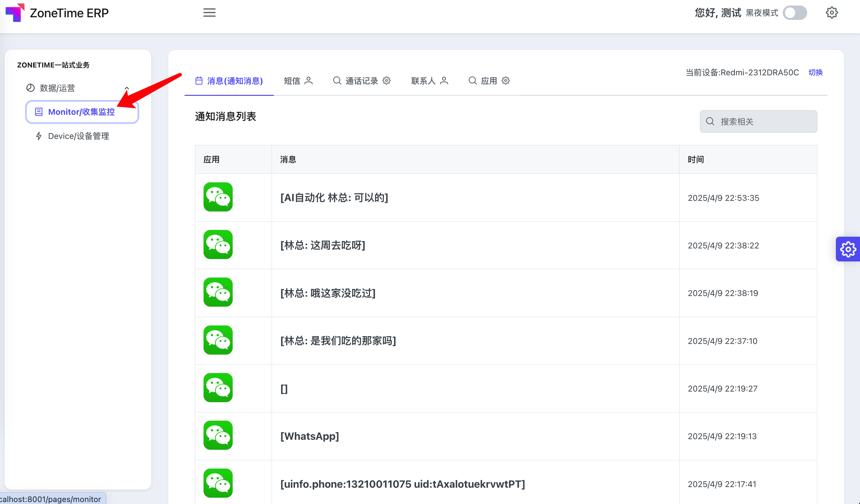Select the empty [] message
Screen dimensions: 860x504
tap(284, 389)
